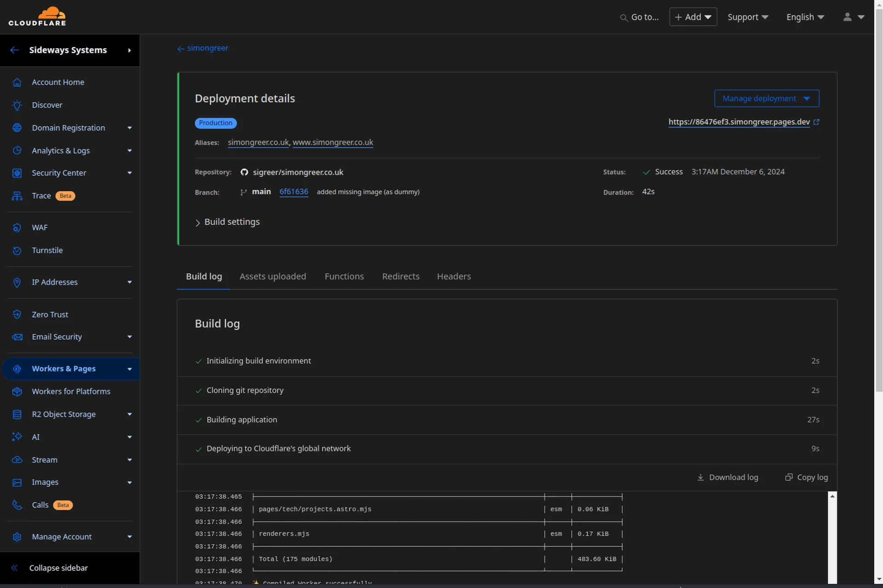Open the Manage deployment dropdown

pos(766,98)
